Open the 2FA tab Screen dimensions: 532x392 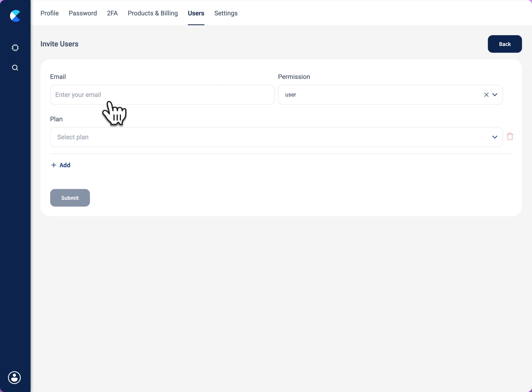[112, 13]
